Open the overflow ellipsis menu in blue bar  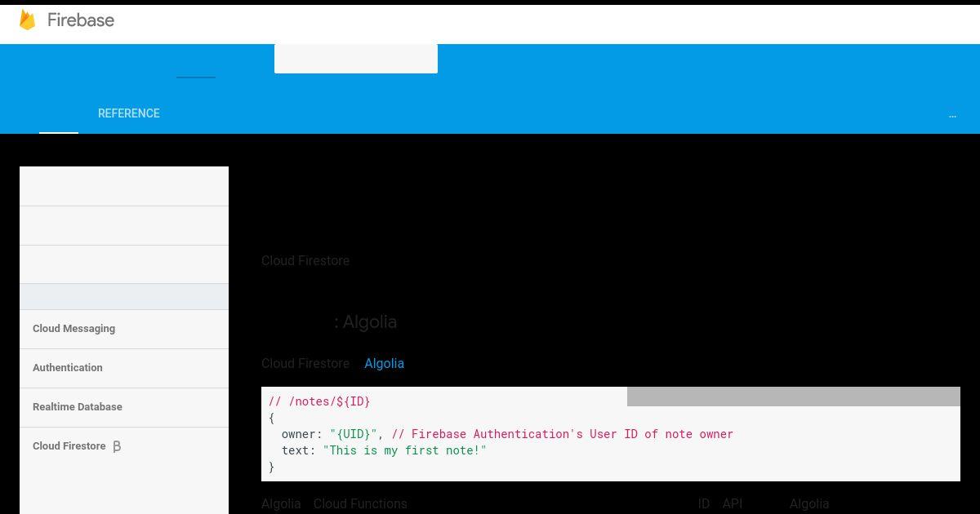tap(952, 115)
